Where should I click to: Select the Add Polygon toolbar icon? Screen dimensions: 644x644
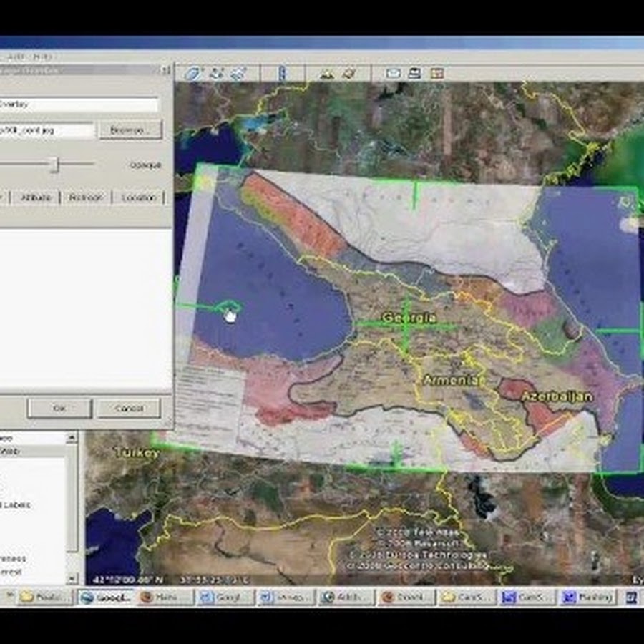[x=192, y=74]
